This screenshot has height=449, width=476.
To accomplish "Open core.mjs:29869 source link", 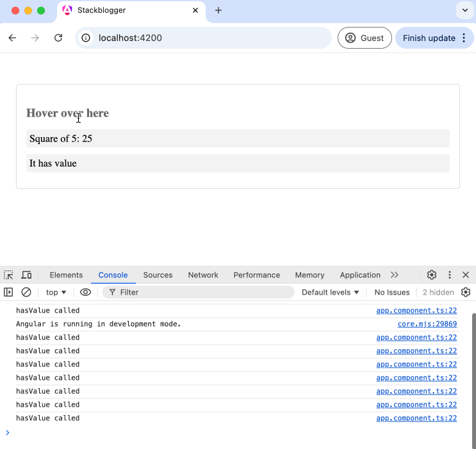I will pyautogui.click(x=427, y=324).
